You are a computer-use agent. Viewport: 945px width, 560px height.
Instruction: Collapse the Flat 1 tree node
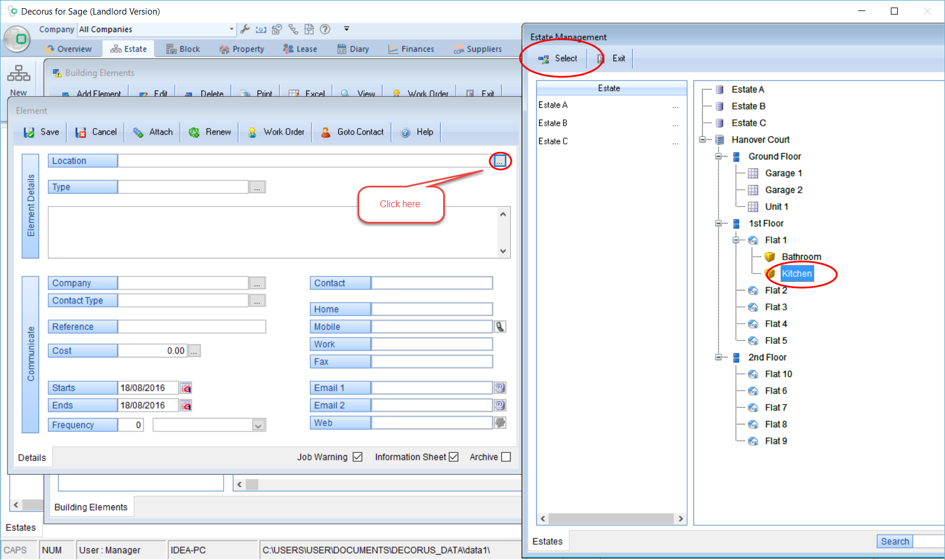point(736,240)
